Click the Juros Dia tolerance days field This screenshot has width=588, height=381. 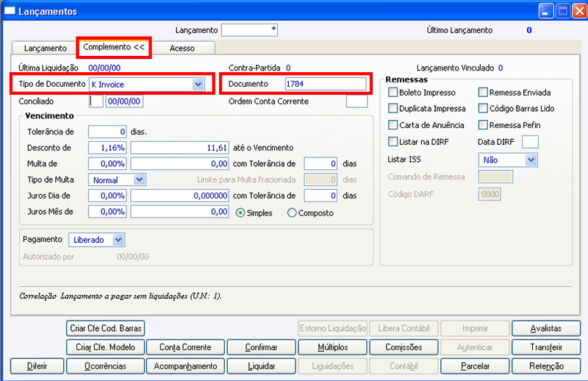pyautogui.click(x=320, y=196)
